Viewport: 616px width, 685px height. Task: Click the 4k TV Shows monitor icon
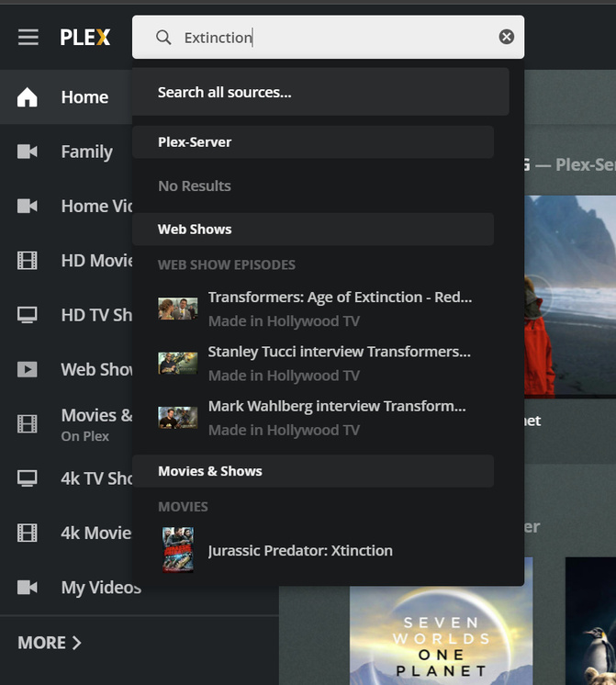pyautogui.click(x=28, y=478)
